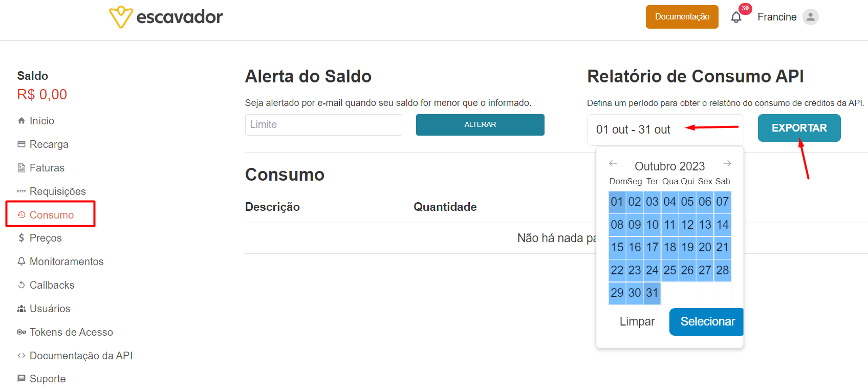Image resolution: width=868 pixels, height=390 pixels.
Task: Select day 15 in the October calendar
Action: pyautogui.click(x=617, y=247)
